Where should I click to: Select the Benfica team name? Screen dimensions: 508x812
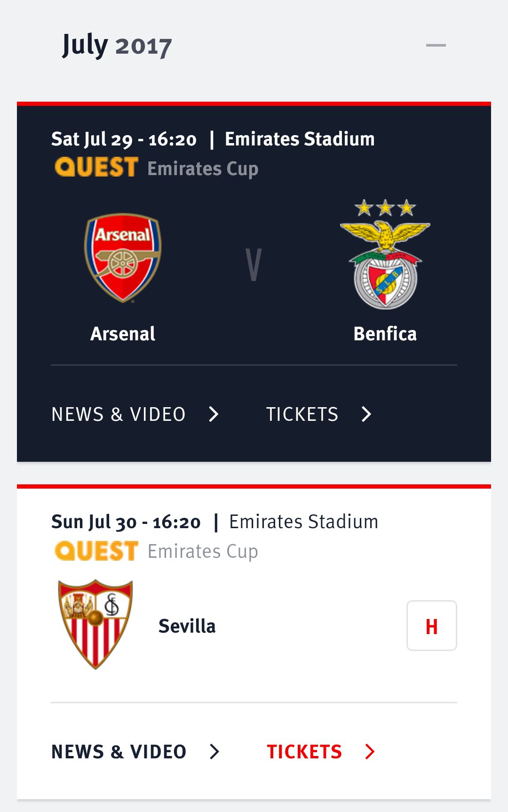385,334
